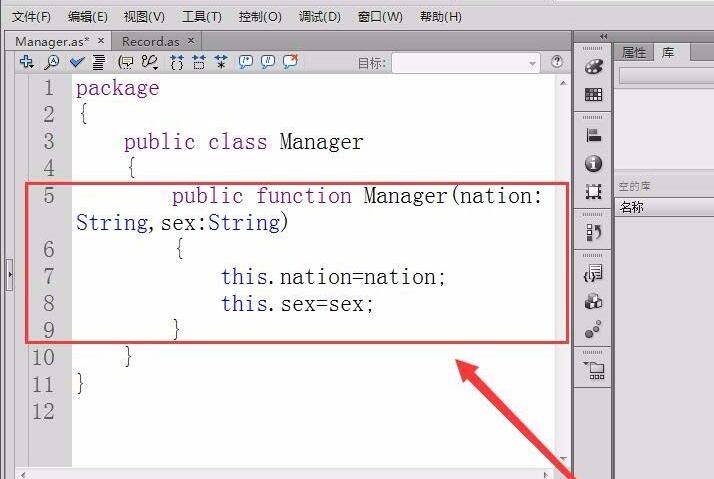Open the 文件(F) menu
The image size is (714, 479).
31,17
